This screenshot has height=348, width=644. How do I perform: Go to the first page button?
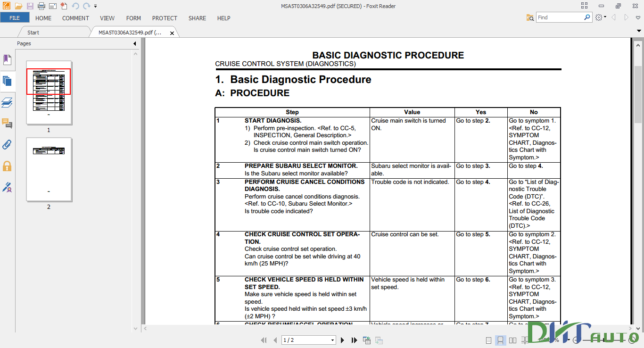(264, 340)
